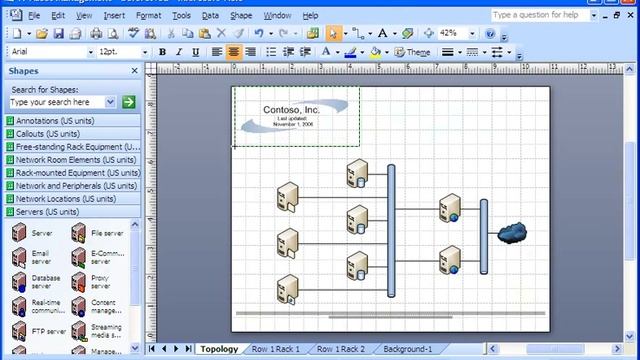This screenshot has height=360, width=640.
Task: Toggle Italic formatting
Action: point(179,52)
